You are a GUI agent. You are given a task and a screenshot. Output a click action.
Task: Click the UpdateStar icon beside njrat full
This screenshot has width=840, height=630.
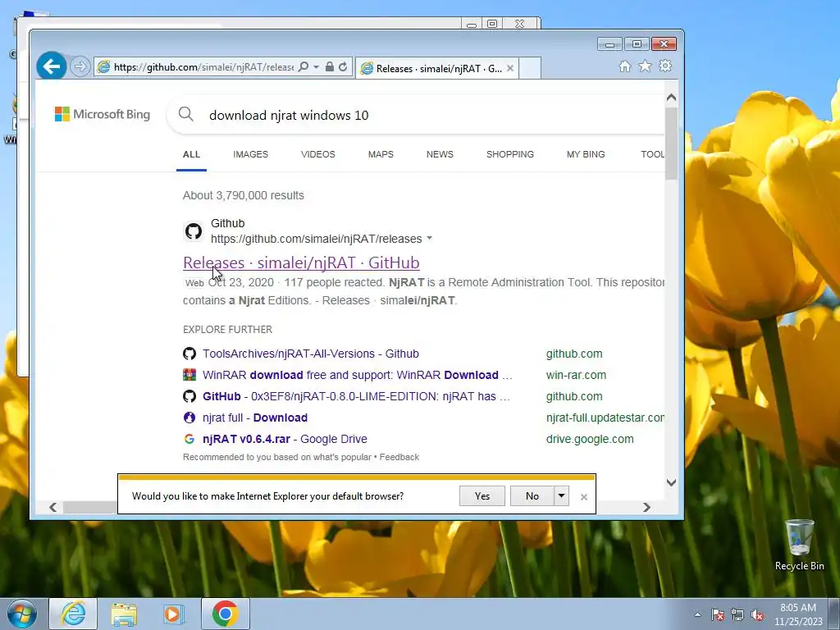pos(189,418)
